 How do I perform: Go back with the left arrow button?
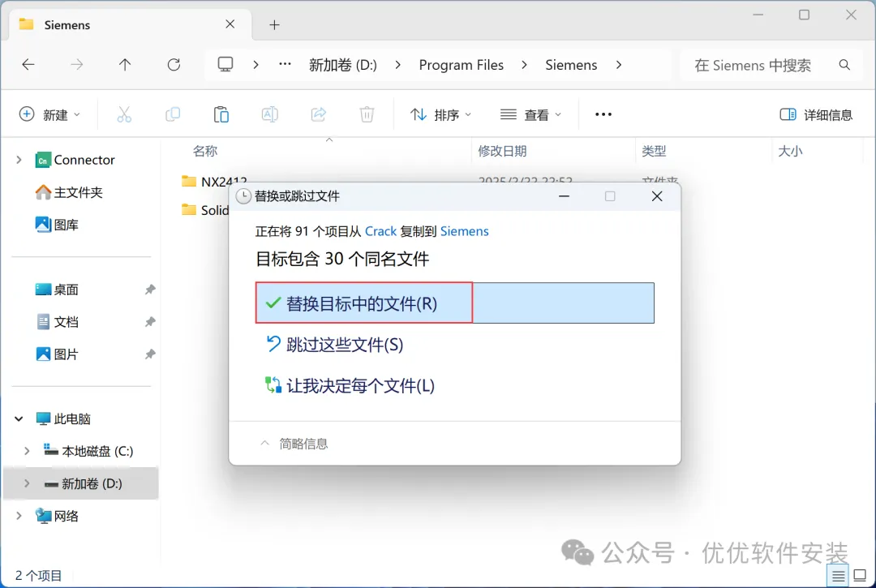coord(28,65)
